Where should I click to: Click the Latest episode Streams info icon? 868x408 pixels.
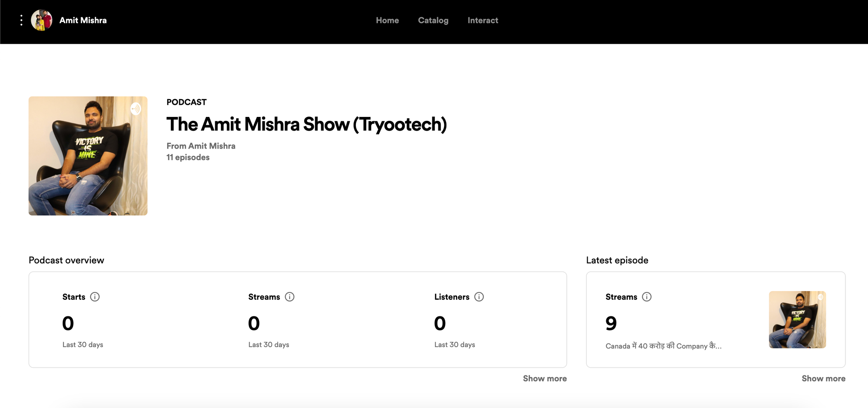(647, 297)
